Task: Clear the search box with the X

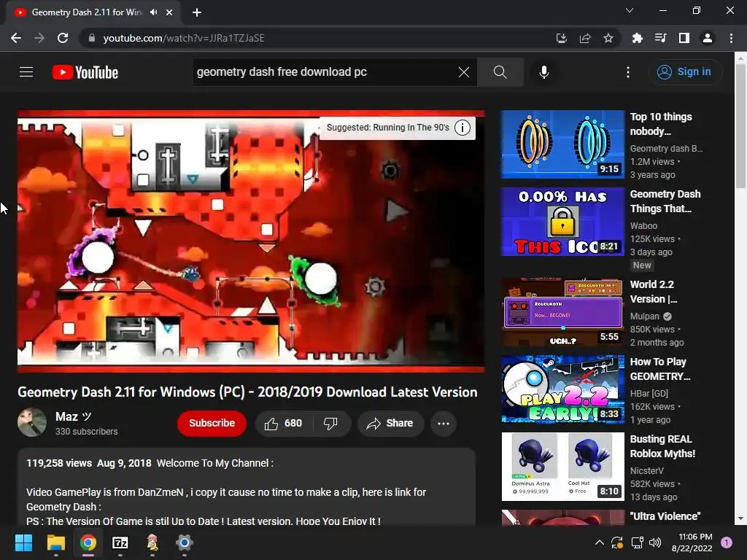Action: point(463,72)
